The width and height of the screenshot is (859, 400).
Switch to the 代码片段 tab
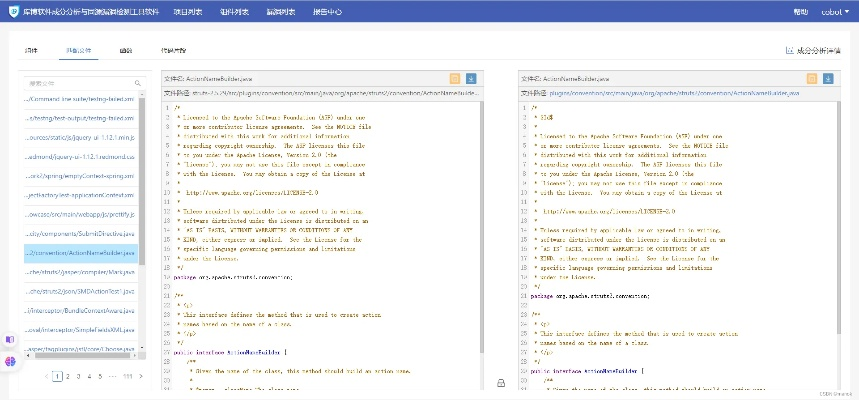[x=173, y=49]
